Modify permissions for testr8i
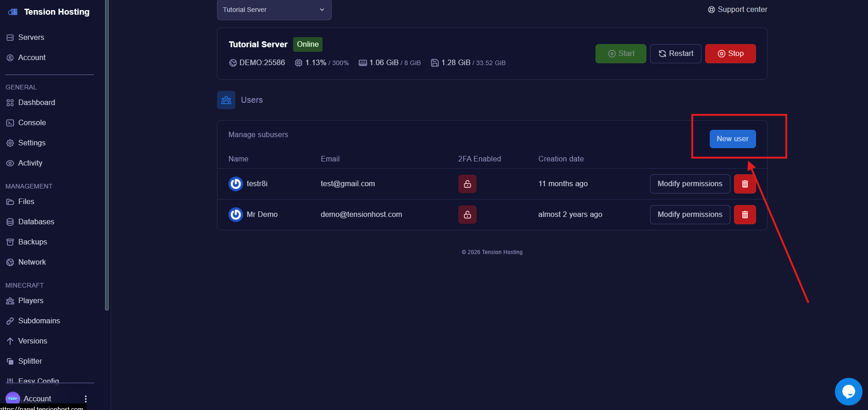The image size is (868, 410). 690,184
